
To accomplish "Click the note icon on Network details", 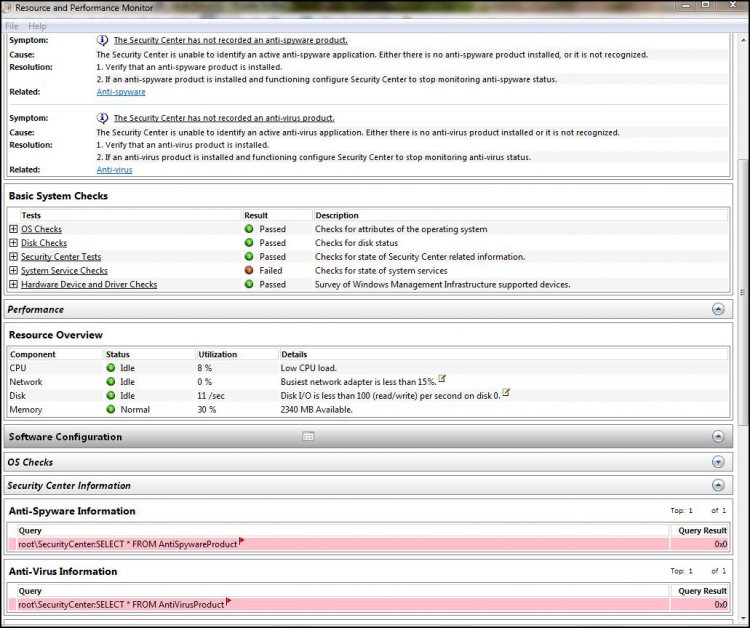I will pos(442,378).
